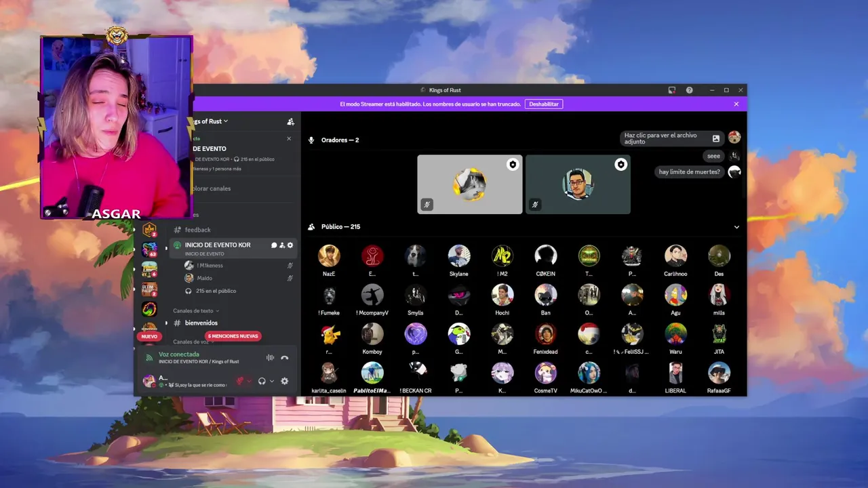Open audience member Fenixdead avatar
868x488 pixels.
546,333
